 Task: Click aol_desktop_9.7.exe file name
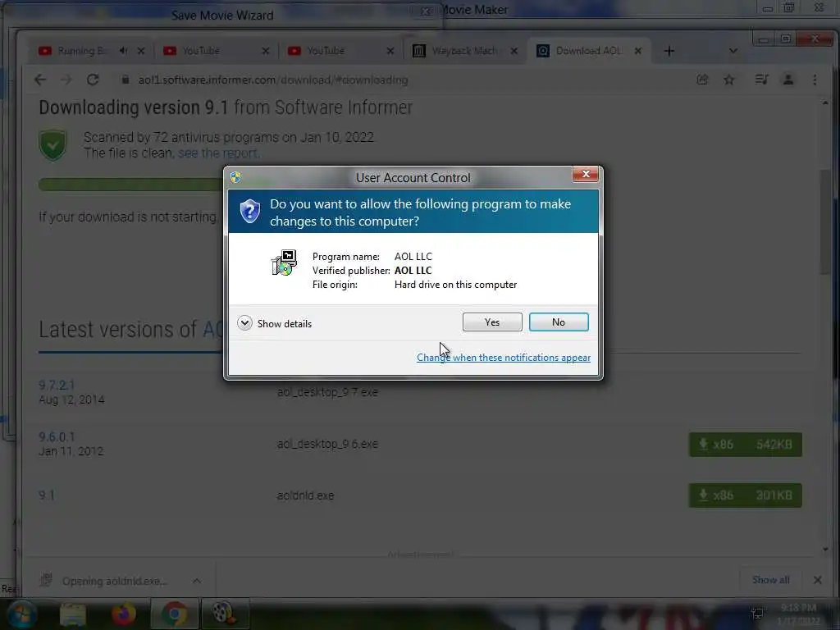(327, 392)
